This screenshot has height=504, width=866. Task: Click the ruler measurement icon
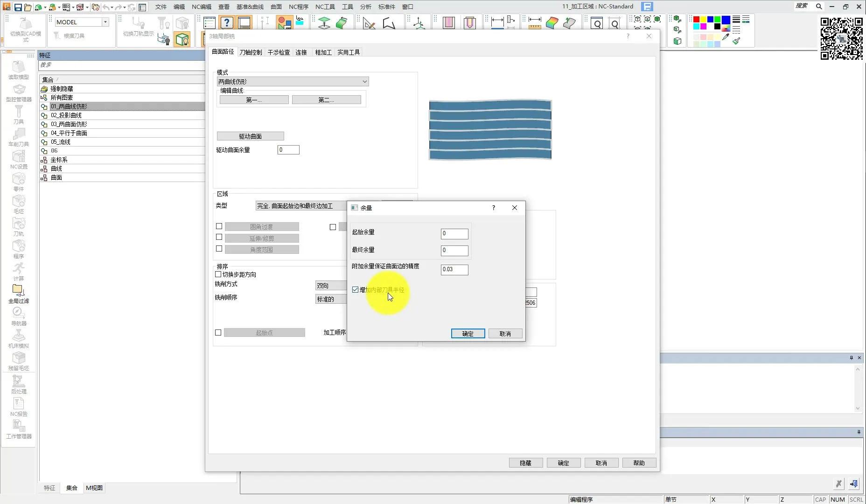click(534, 23)
